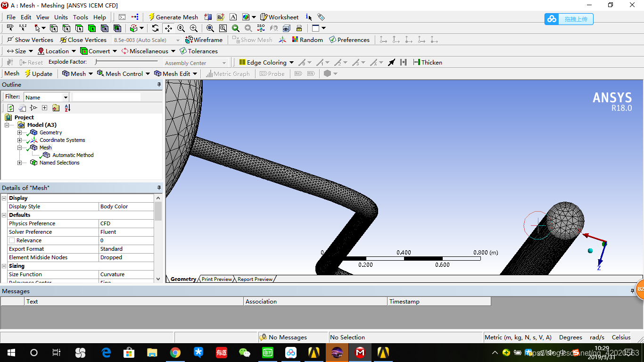Click the Outline filter text field
The image size is (644, 362).
click(107, 97)
